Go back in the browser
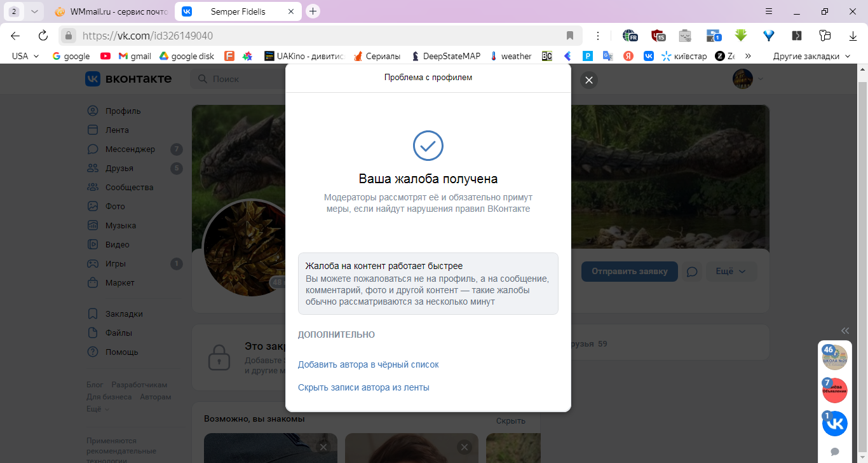Image resolution: width=868 pixels, height=463 pixels. click(x=15, y=36)
